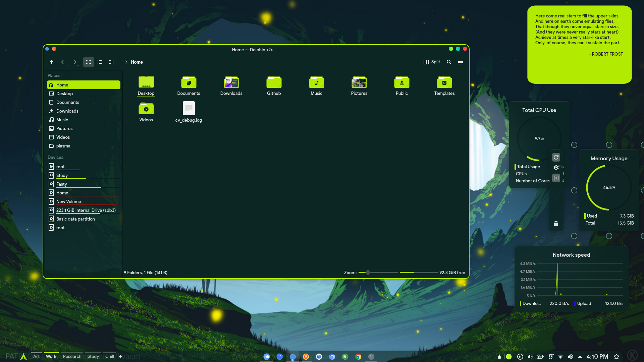Click the free disk space bar
The height and width of the screenshot is (362, 644).
(419, 273)
